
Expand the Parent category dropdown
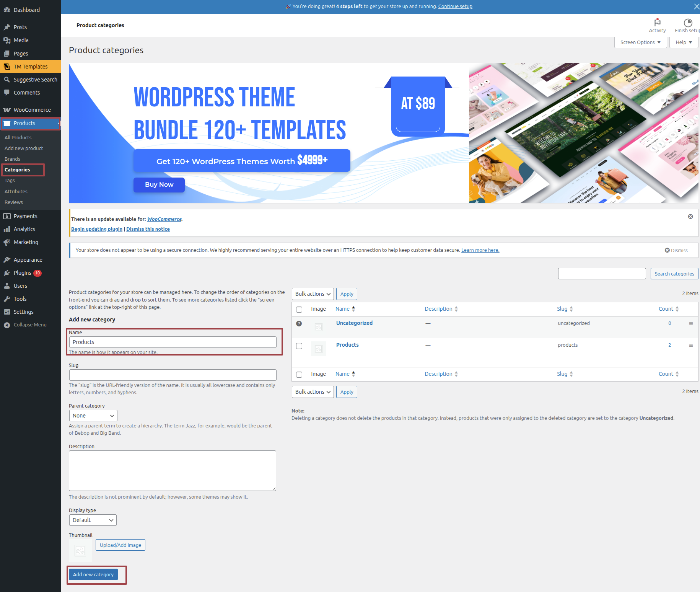tap(93, 416)
